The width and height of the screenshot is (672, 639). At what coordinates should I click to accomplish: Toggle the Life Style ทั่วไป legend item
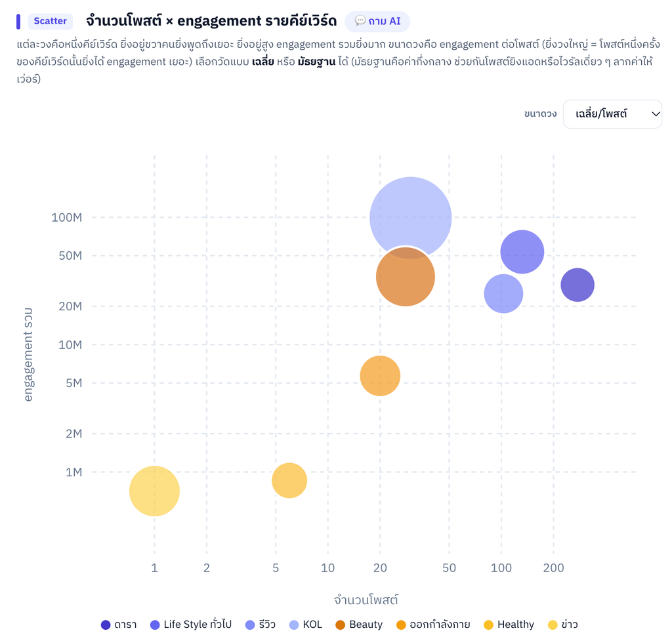tap(191, 625)
